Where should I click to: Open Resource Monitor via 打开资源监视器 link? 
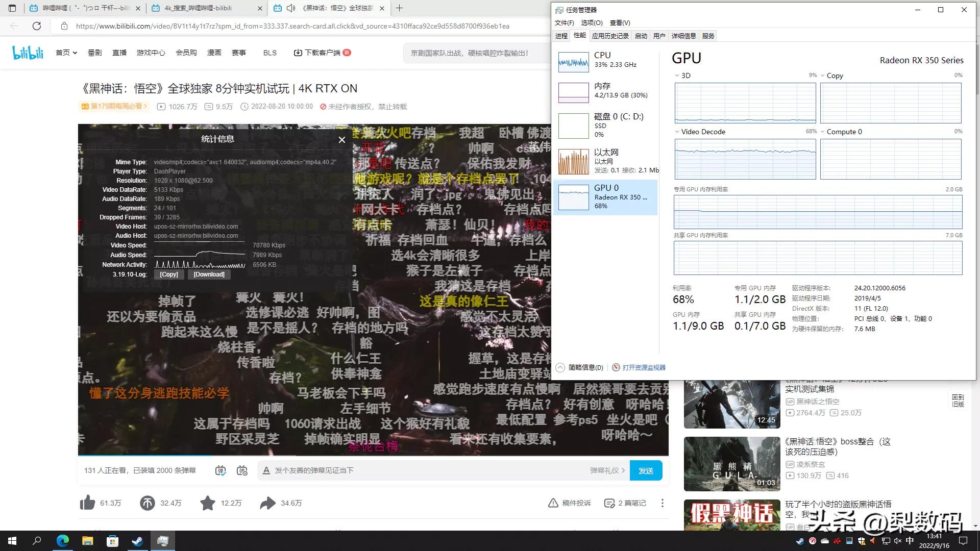(x=643, y=367)
